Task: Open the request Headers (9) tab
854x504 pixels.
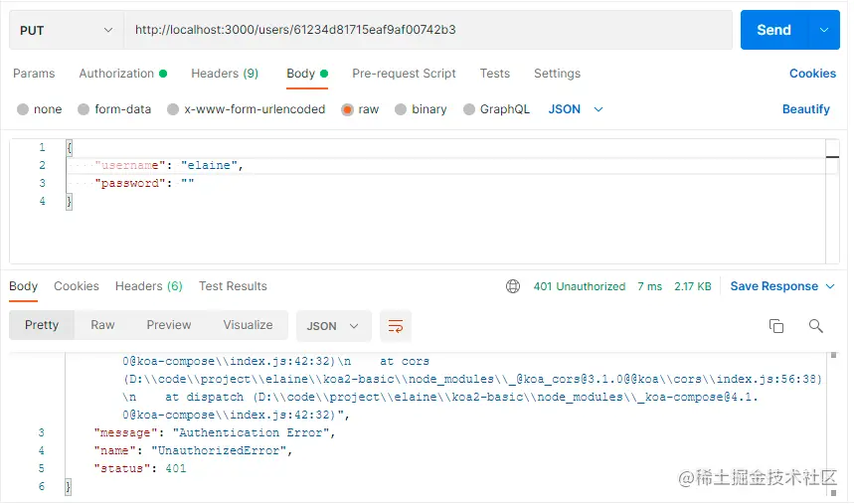Action: [x=225, y=74]
